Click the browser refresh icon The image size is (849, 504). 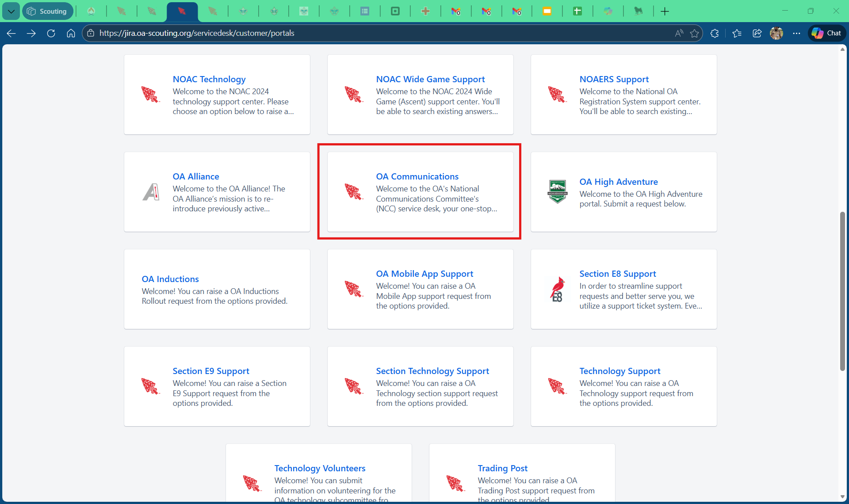51,33
